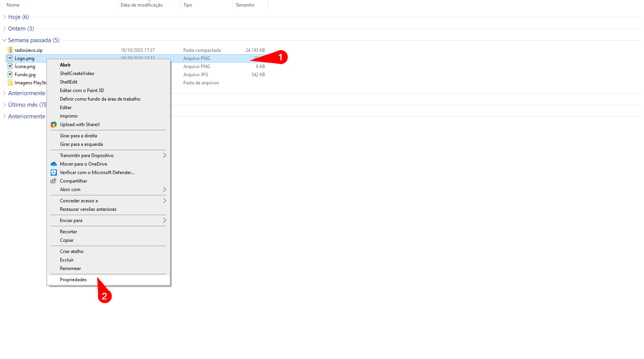
Task: Select Editar com o Paint 3D
Action: (82, 91)
